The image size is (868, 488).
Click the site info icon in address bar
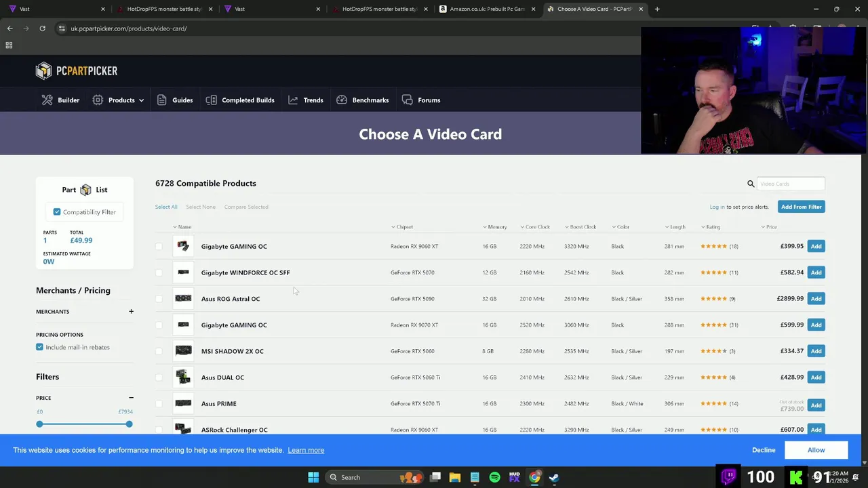tap(62, 28)
